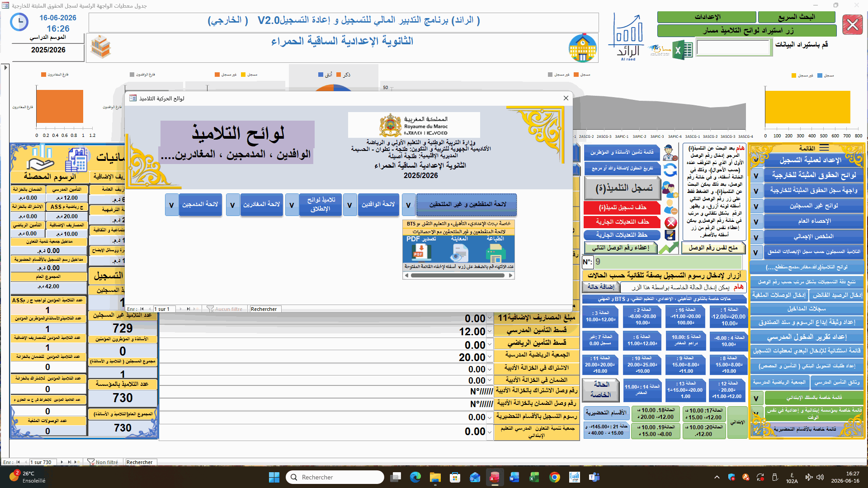Expand V next to لائحة المنقطعين و غير الملتحقين
Viewport: 868px width, 488px height.
click(408, 205)
